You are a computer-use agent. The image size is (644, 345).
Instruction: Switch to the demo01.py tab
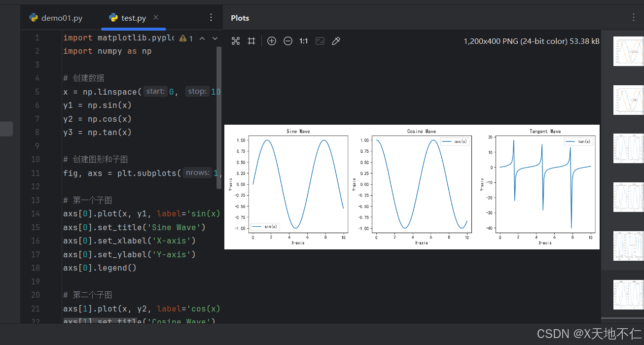click(x=56, y=18)
